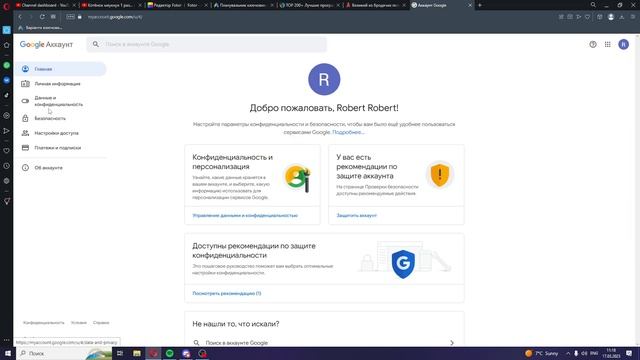Open the Task View taskbar icon
Viewport: 640px width, 360px height.
pyautogui.click(x=120, y=353)
